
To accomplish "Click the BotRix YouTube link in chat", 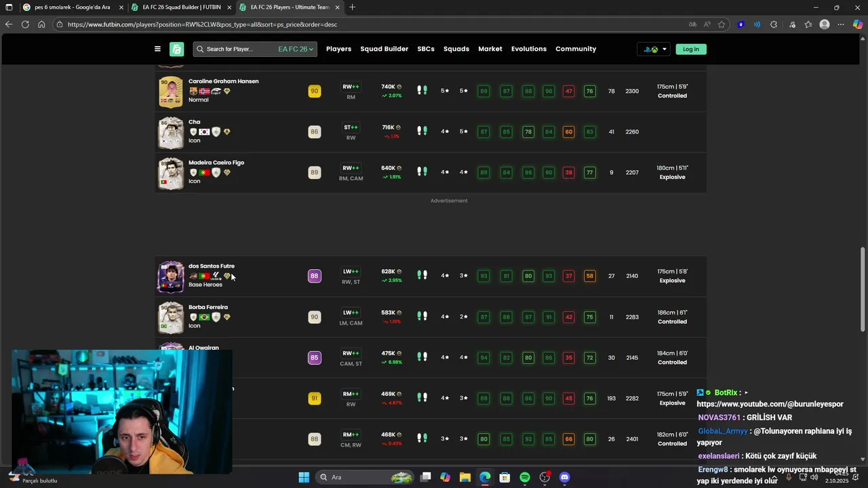I will coord(770,404).
